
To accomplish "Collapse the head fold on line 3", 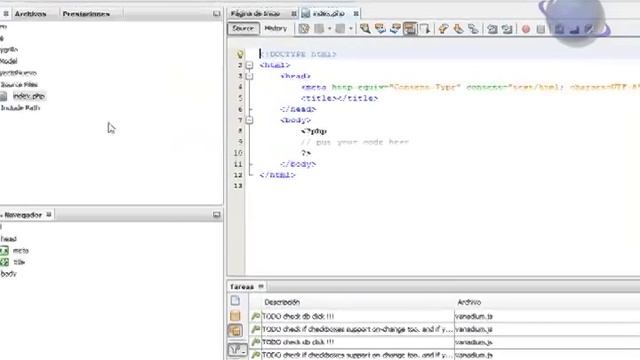I will 249,76.
